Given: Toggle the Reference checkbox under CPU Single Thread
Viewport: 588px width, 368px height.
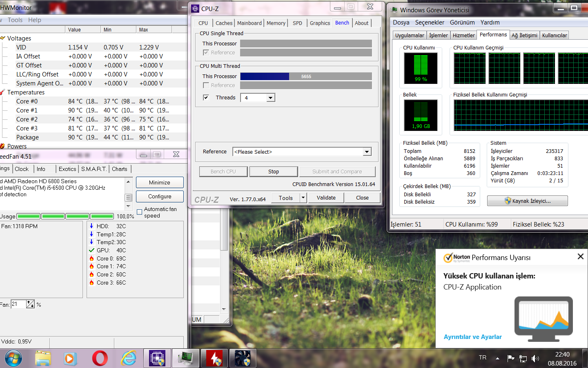Looking at the screenshot, I should [x=206, y=52].
